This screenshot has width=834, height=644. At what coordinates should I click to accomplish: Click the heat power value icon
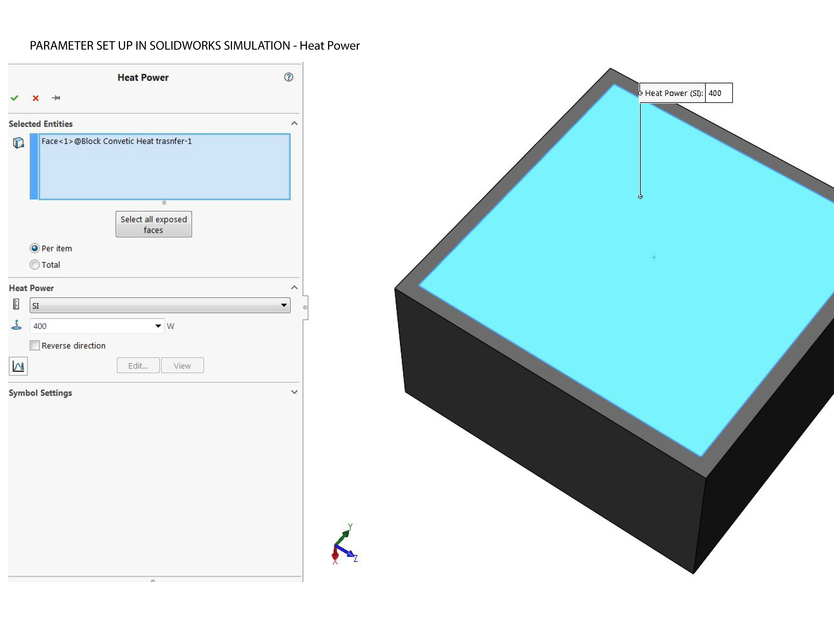[16, 325]
